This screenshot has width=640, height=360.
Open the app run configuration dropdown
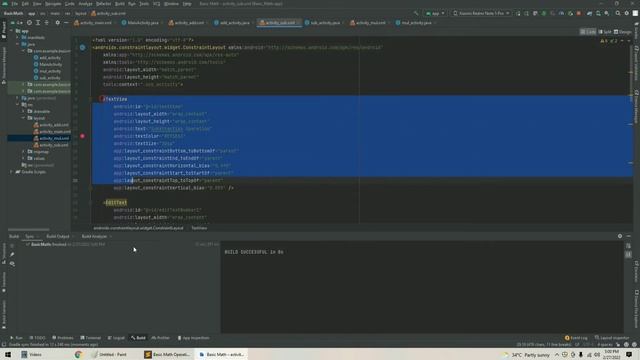[x=435, y=13]
